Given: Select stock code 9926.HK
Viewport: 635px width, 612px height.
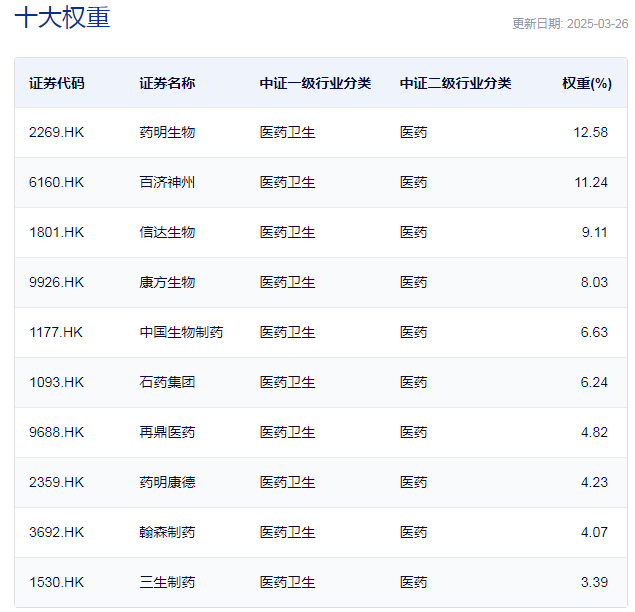Looking at the screenshot, I should [56, 282].
